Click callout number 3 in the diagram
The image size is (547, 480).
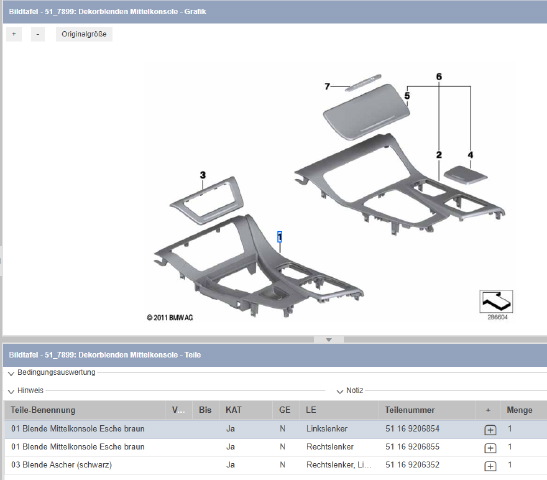tap(203, 175)
